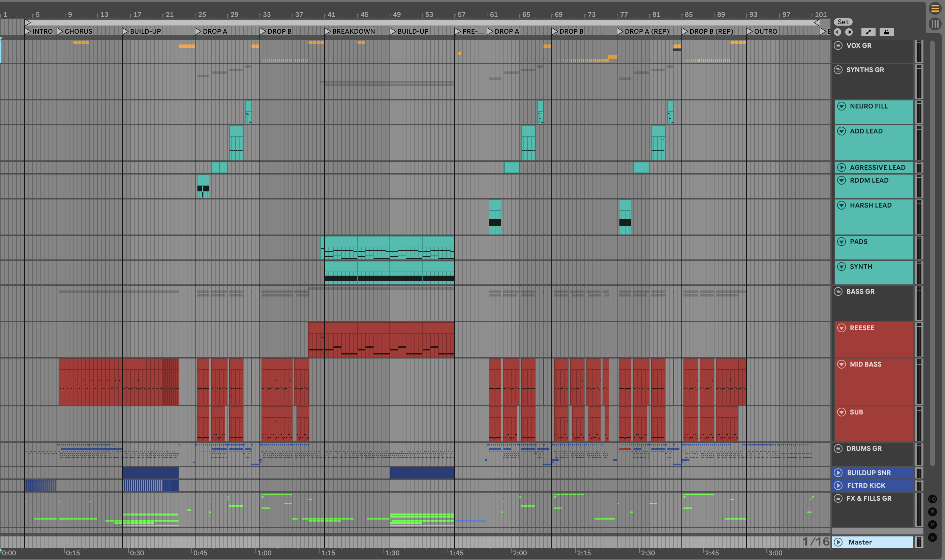Screen dimensions: 945x560
Task: Expand the AGRESSIVE LEAD track
Action: coord(842,167)
